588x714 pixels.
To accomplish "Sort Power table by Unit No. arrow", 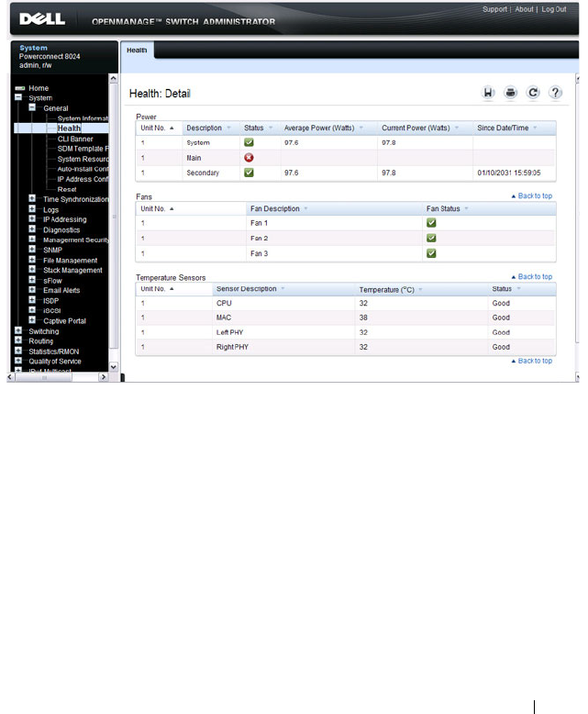I will pyautogui.click(x=172, y=128).
